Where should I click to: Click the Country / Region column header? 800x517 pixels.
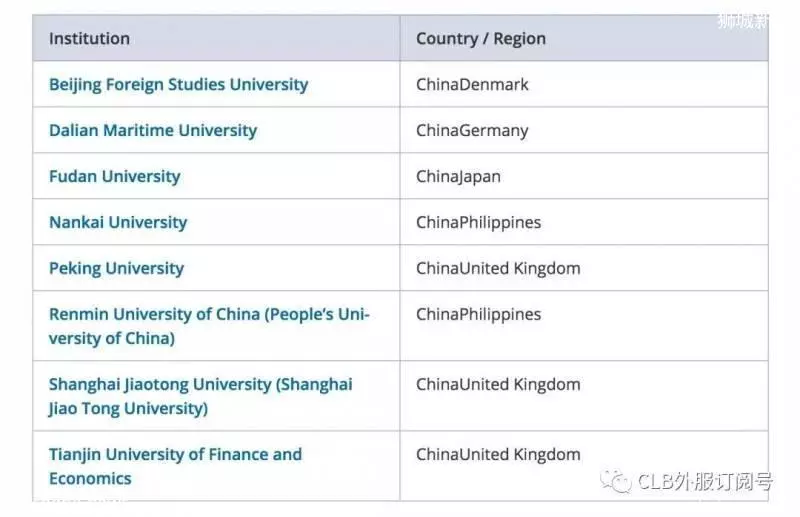point(481,39)
